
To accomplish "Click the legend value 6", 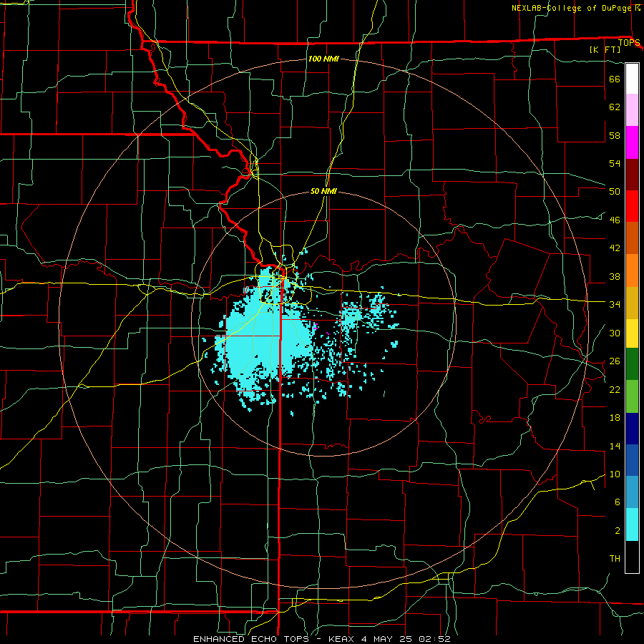I will click(618, 502).
